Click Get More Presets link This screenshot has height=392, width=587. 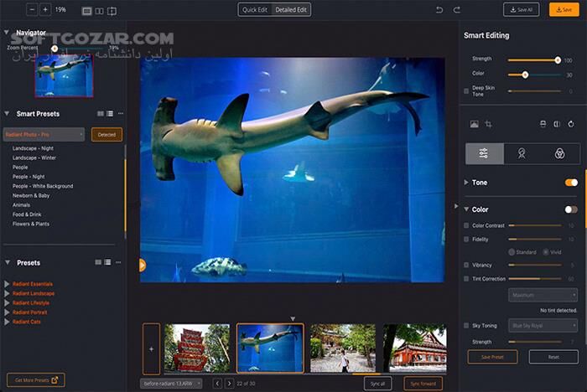point(36,380)
